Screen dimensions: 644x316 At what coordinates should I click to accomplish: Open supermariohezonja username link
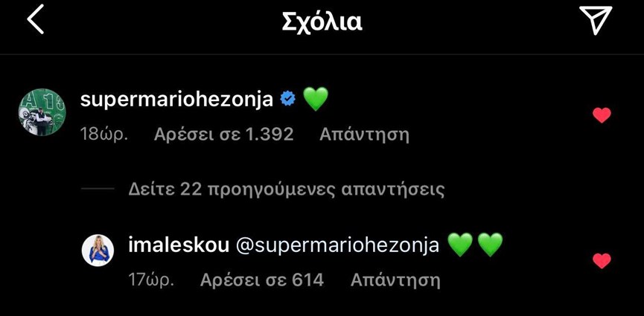coord(176,100)
